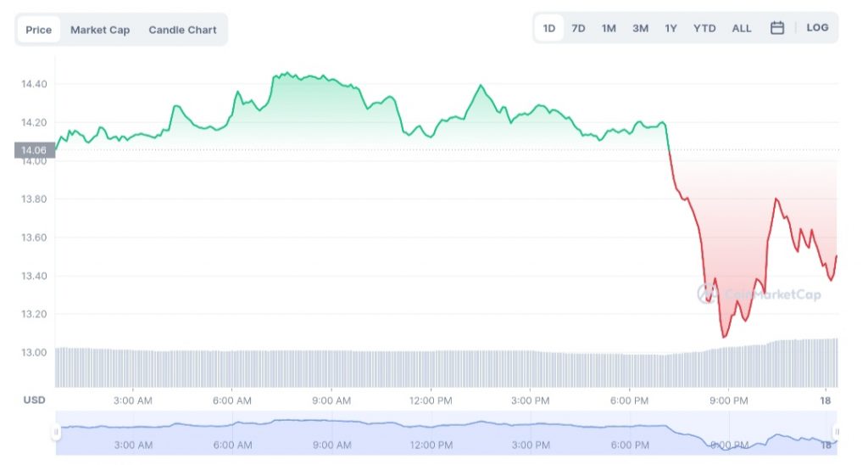
Task: Select the 1M time range
Action: [609, 28]
